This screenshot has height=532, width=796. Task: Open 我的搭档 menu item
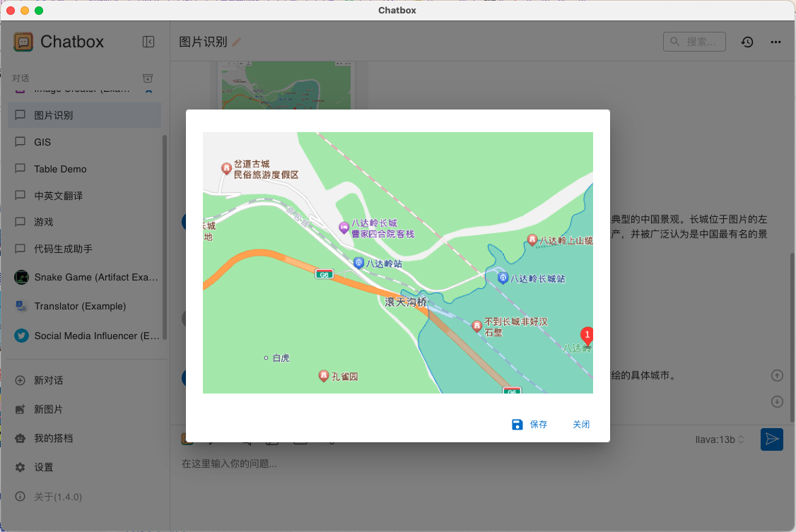(84, 438)
